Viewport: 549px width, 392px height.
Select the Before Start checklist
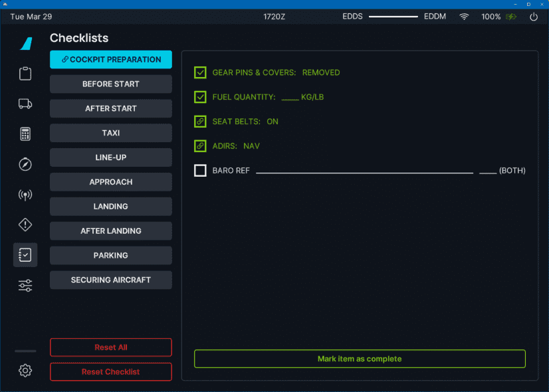[110, 84]
